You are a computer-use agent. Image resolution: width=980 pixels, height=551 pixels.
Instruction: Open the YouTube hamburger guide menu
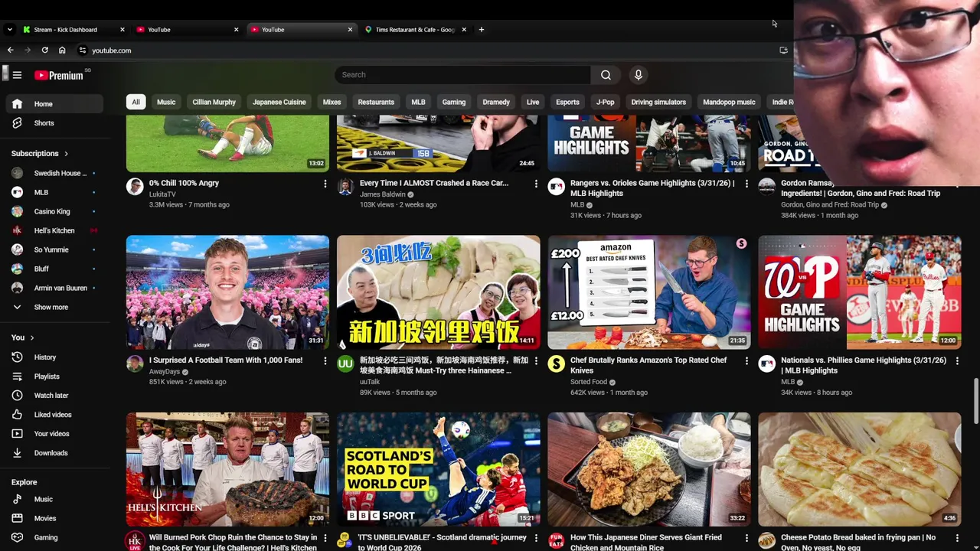coord(17,75)
